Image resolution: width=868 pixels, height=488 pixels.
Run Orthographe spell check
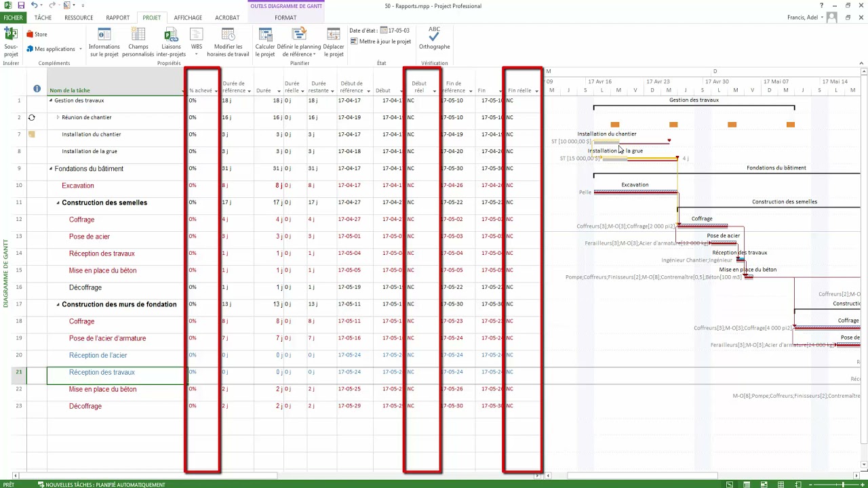click(434, 38)
